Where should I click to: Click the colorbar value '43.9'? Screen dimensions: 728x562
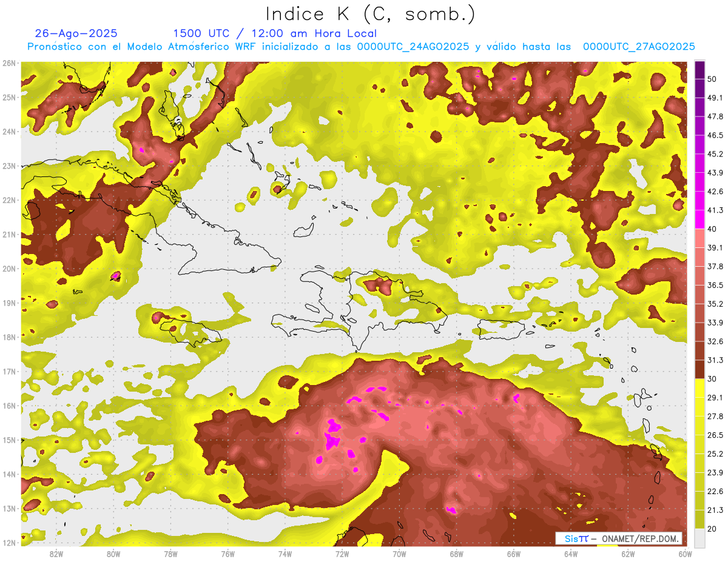click(715, 173)
